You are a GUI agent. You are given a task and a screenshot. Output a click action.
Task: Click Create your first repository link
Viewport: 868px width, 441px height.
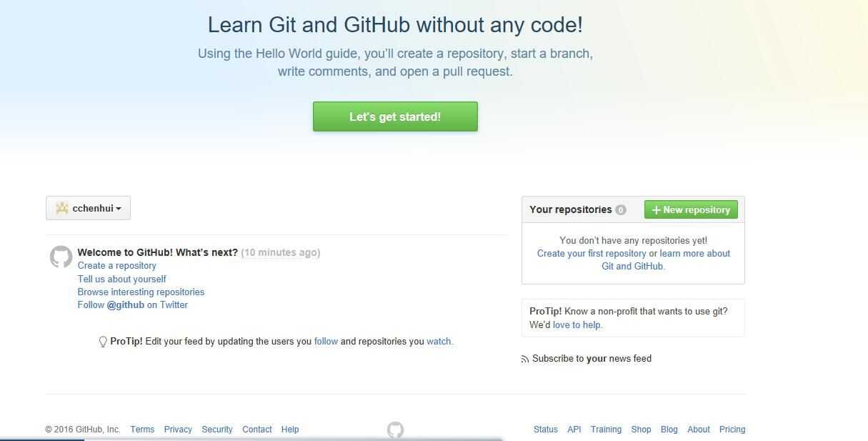592,253
